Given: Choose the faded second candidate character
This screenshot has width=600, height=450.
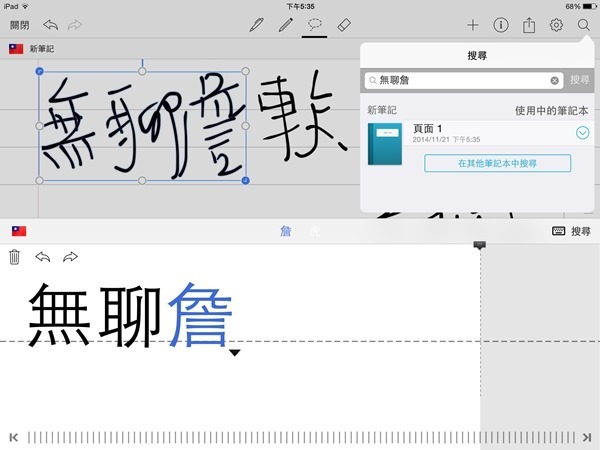Looking at the screenshot, I should [314, 231].
